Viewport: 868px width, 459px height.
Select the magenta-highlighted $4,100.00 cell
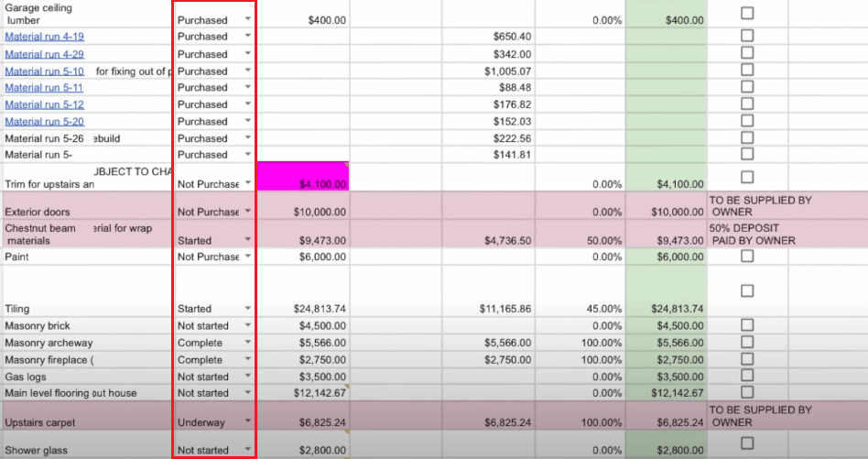click(x=303, y=177)
